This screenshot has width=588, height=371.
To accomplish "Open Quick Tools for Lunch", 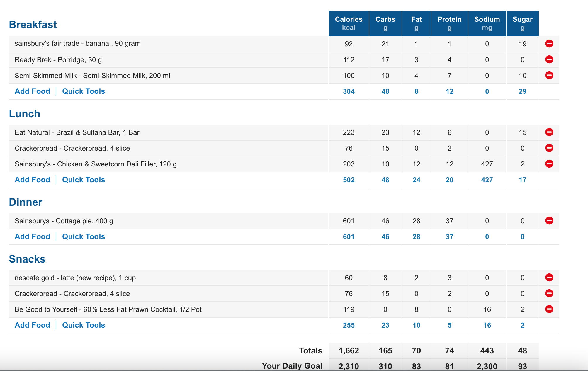I will pyautogui.click(x=84, y=180).
